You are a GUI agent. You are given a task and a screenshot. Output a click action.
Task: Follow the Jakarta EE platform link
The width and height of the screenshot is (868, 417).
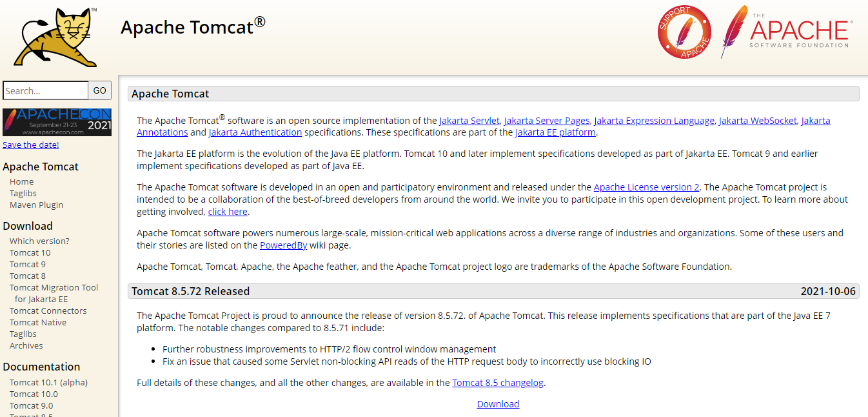(555, 132)
